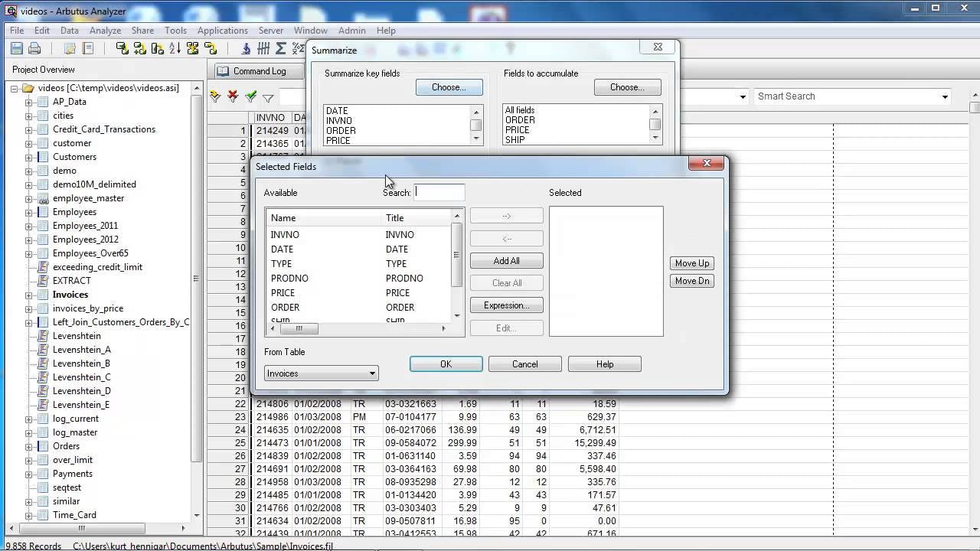Click the Histogram toolbar icon
Image resolution: width=980 pixels, height=551 pixels.
pos(263,48)
